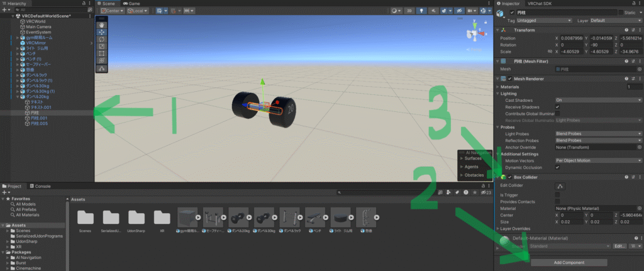The image size is (644, 271).
Task: Open the Tag Untagged dropdown
Action: 544,20
